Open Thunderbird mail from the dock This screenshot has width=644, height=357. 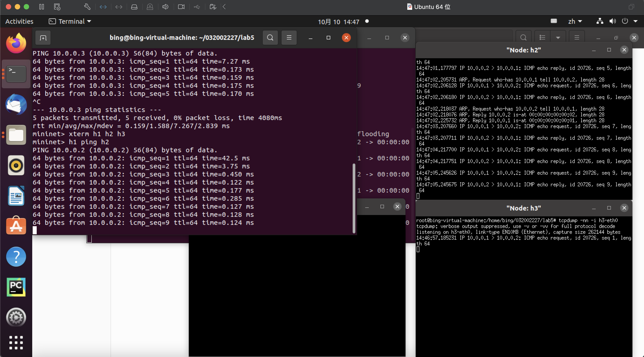pos(16,104)
